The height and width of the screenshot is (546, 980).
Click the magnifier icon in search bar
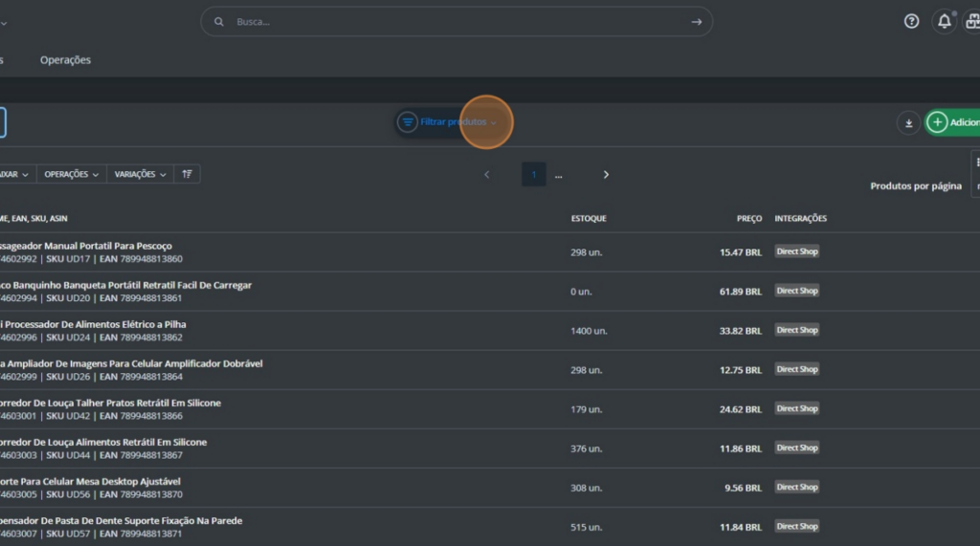coord(219,22)
